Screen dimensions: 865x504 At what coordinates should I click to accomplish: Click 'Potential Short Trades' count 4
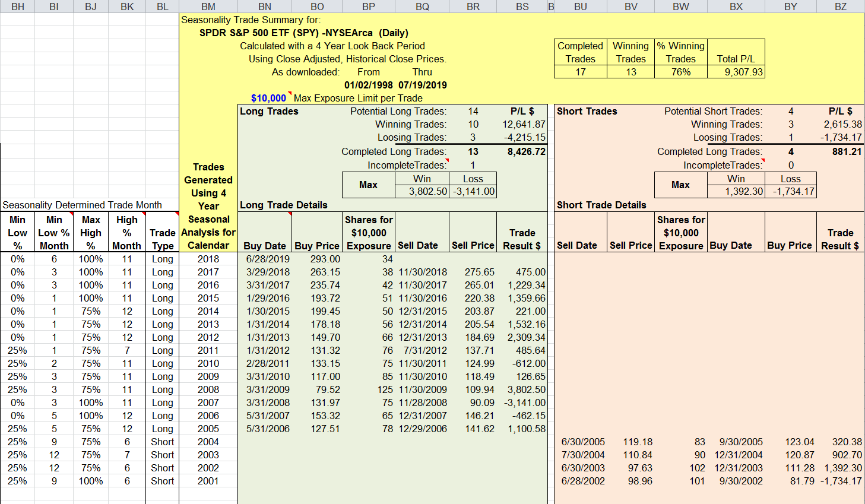pos(791,111)
